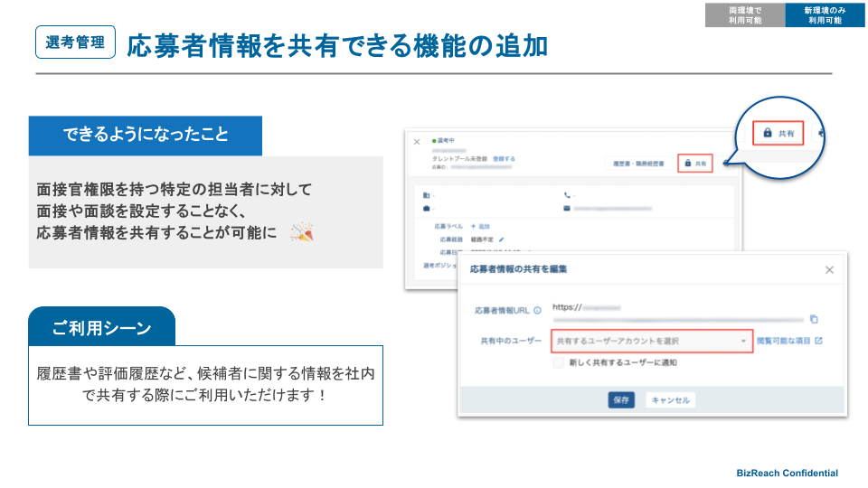
Task: Click the タレントプール未登録 text
Action: pyautogui.click(x=459, y=159)
